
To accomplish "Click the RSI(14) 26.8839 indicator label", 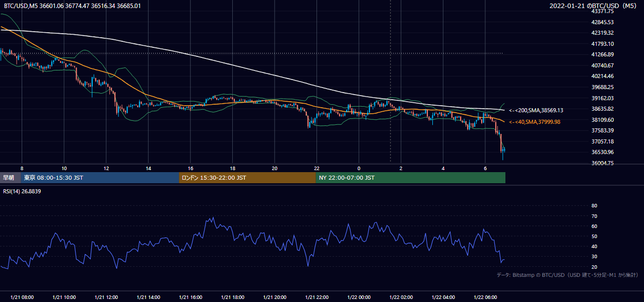I will [22, 191].
